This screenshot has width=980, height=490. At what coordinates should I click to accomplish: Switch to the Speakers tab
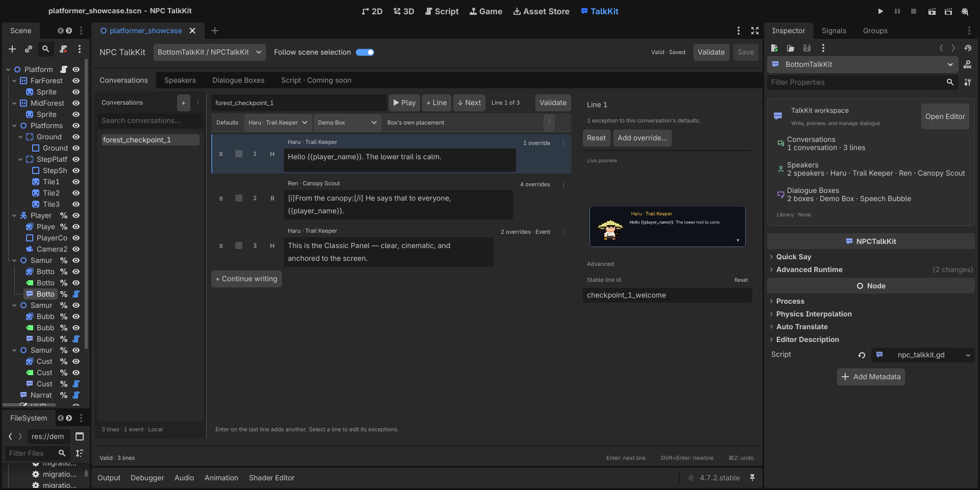point(180,80)
